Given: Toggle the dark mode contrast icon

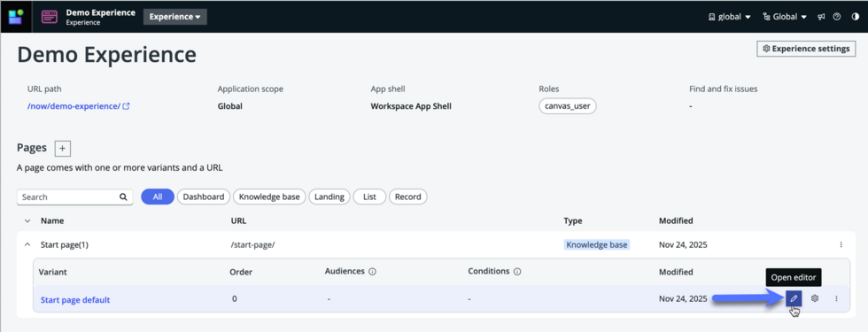Looking at the screenshot, I should click(856, 17).
